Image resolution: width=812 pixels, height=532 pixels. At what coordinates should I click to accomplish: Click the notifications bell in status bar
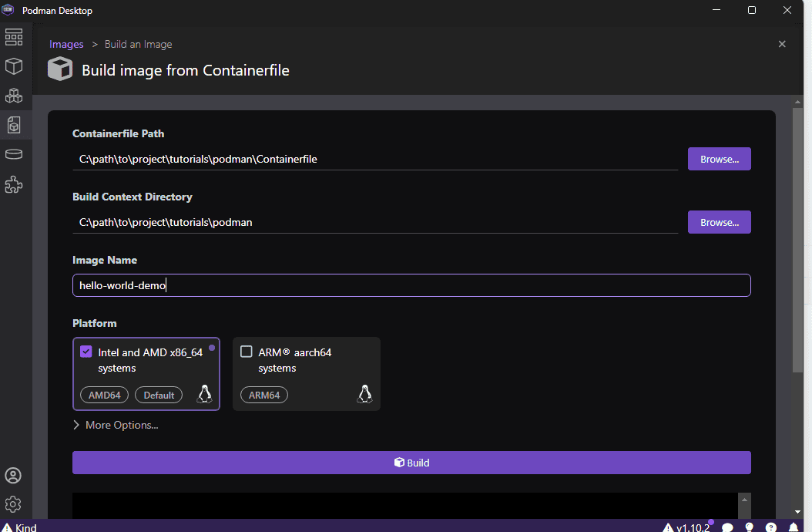click(794, 527)
